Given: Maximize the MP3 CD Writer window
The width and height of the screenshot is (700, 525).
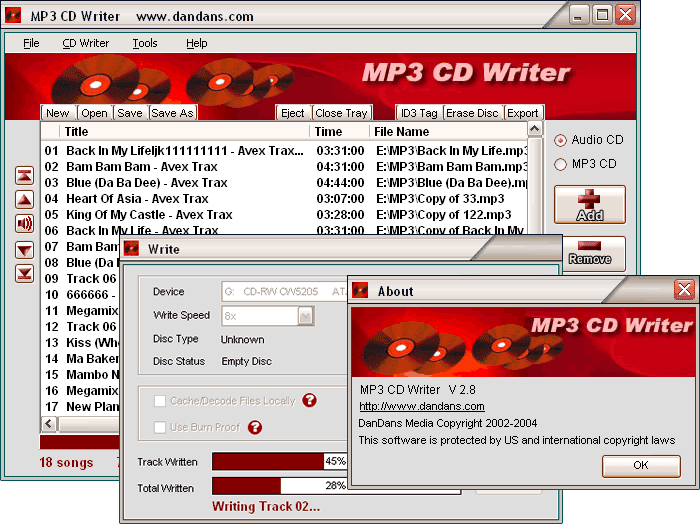Looking at the screenshot, I should coord(602,15).
